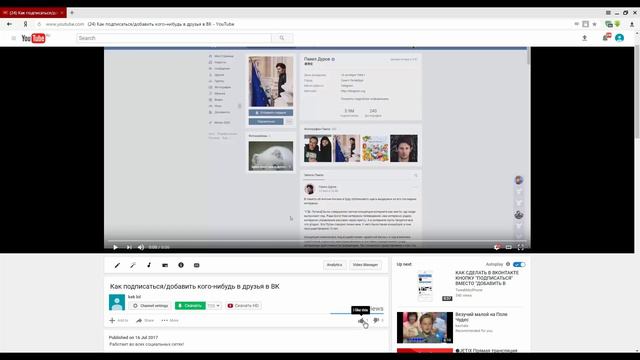
Task: Open 'Везучий малой на Поле Чудес' thumbnail
Action: click(425, 328)
